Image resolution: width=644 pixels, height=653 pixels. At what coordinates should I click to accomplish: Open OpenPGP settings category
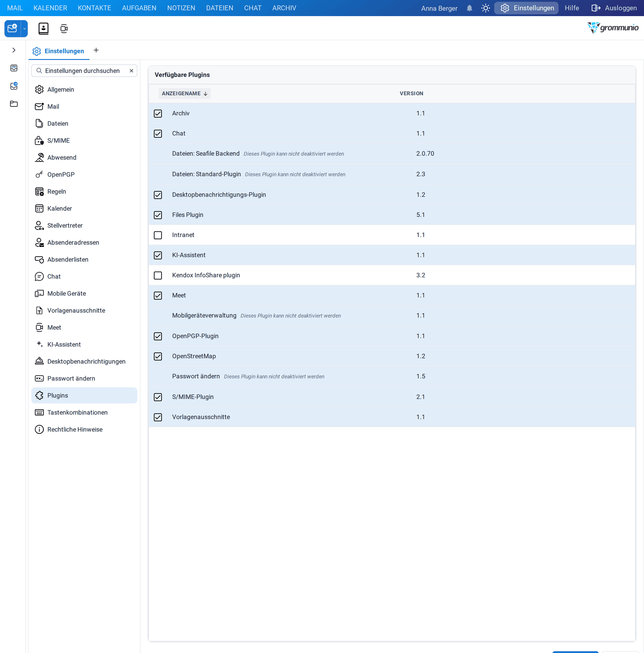tap(84, 174)
